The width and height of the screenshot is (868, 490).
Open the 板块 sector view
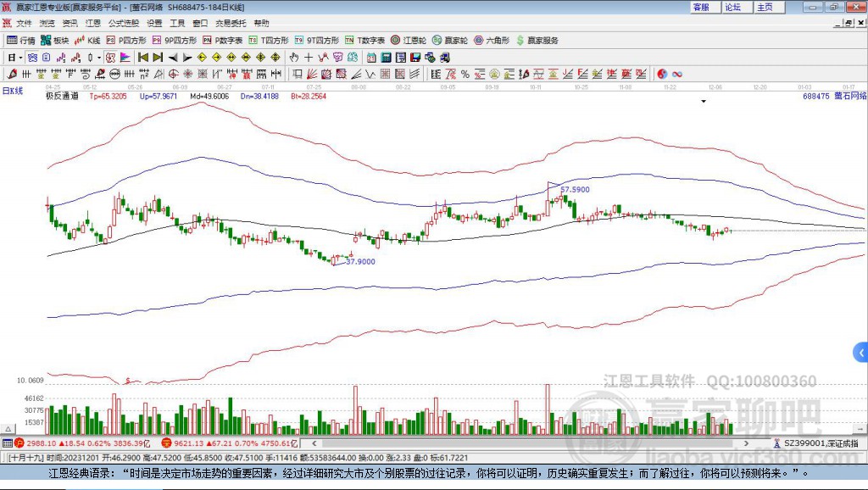[x=55, y=41]
